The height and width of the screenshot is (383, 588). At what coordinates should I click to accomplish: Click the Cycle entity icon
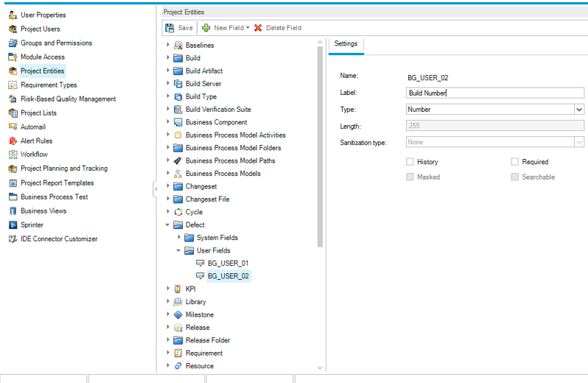(x=178, y=212)
